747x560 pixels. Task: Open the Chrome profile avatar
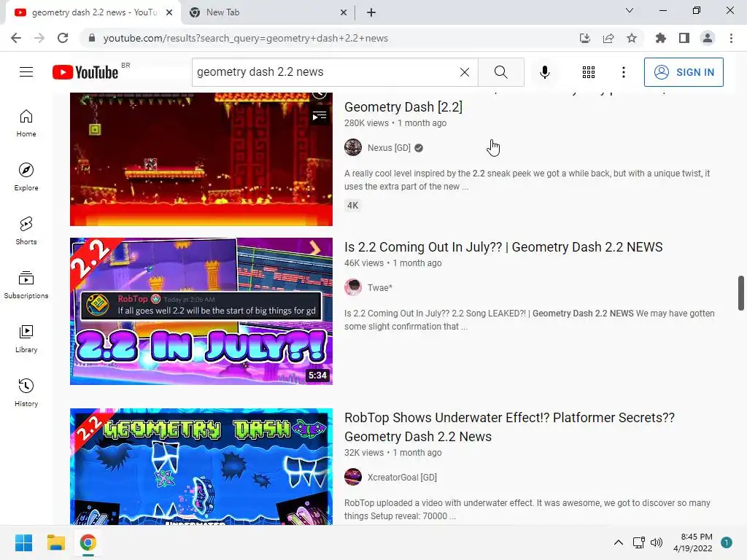pyautogui.click(x=708, y=38)
